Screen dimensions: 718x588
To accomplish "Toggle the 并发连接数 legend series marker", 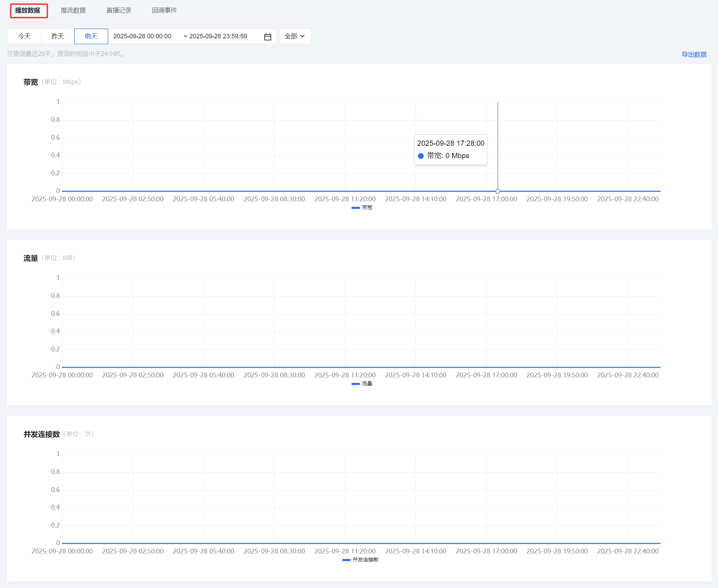I will [346, 560].
